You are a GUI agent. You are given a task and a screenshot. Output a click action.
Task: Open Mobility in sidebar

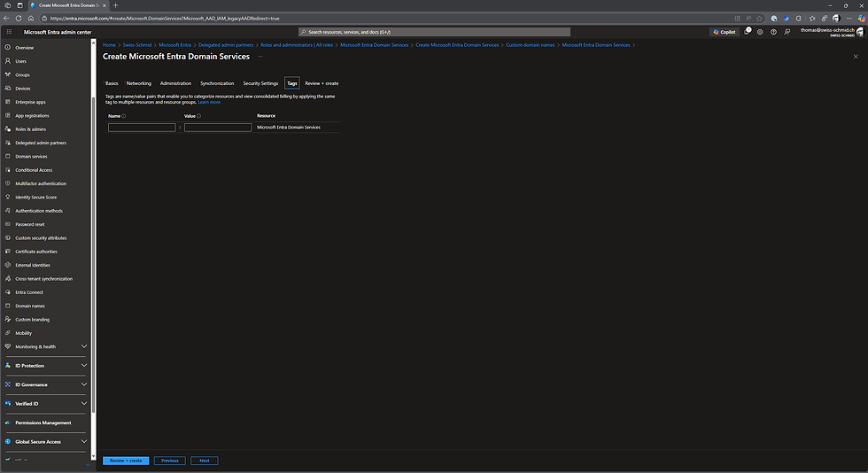coord(23,333)
